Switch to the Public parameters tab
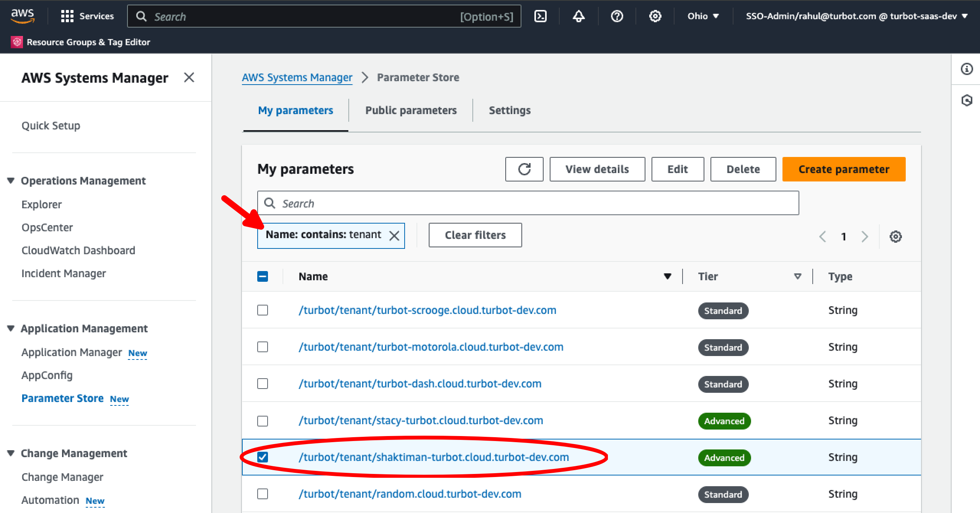The width and height of the screenshot is (980, 513). [411, 110]
